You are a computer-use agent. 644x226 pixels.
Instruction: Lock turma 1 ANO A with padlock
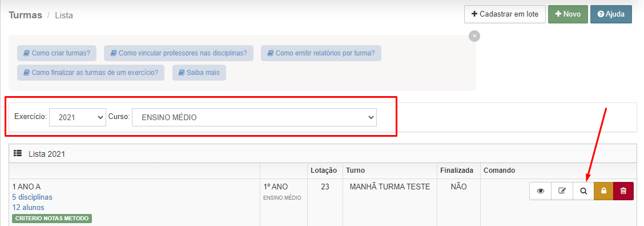tap(604, 191)
